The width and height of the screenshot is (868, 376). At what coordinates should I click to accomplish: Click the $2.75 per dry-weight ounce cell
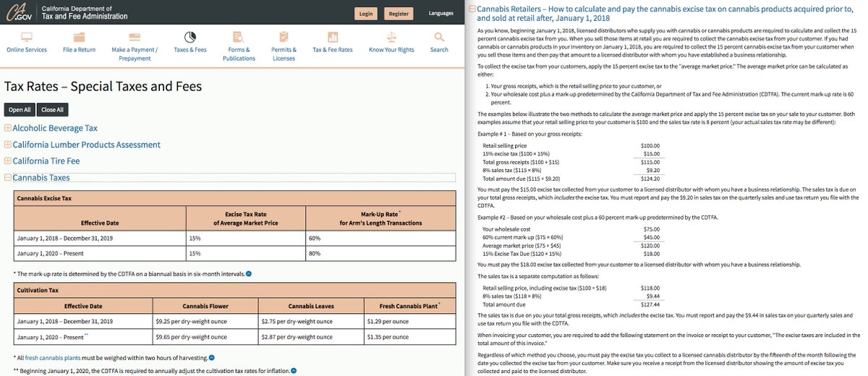(x=311, y=321)
